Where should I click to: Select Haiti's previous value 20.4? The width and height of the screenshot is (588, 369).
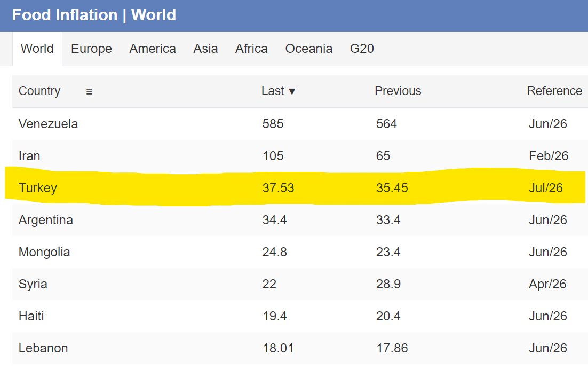point(388,316)
